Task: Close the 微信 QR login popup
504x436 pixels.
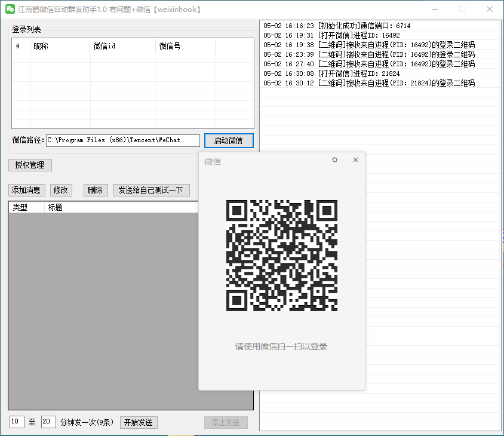Action: (355, 160)
